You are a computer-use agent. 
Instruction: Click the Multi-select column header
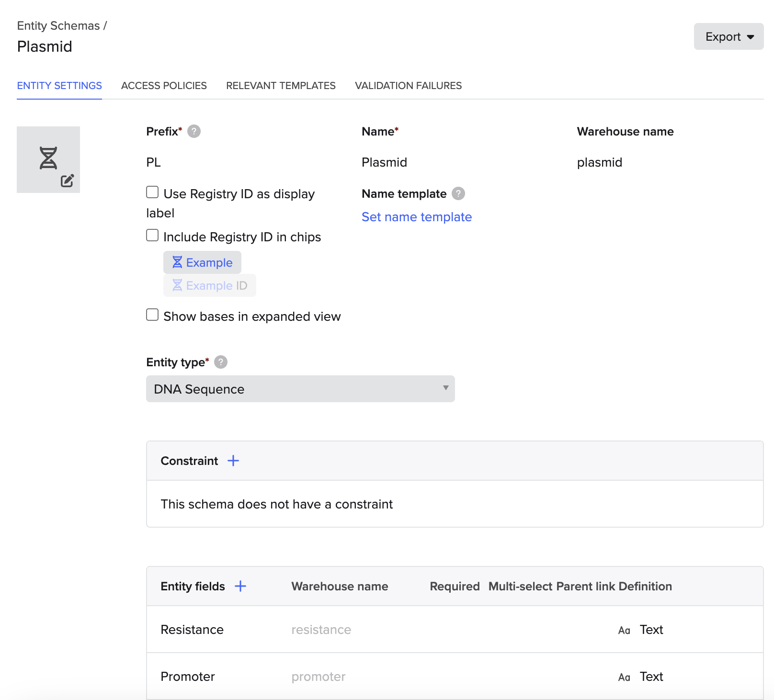tap(521, 586)
